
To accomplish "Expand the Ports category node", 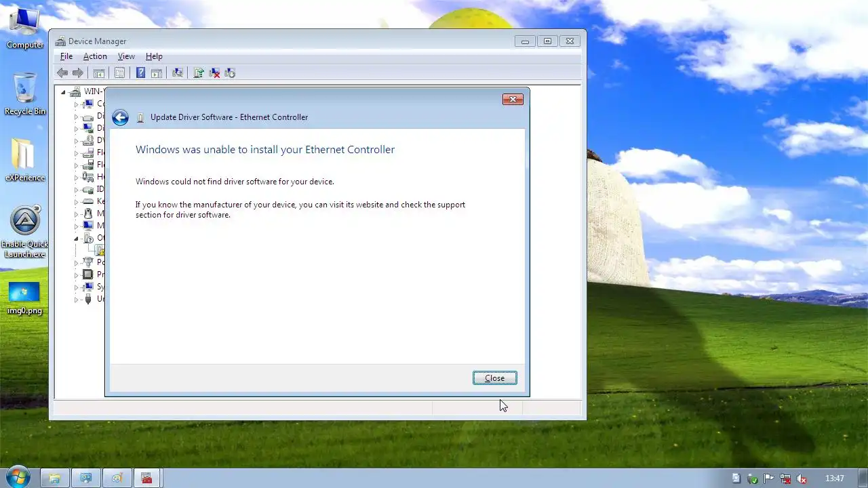I will (77, 262).
